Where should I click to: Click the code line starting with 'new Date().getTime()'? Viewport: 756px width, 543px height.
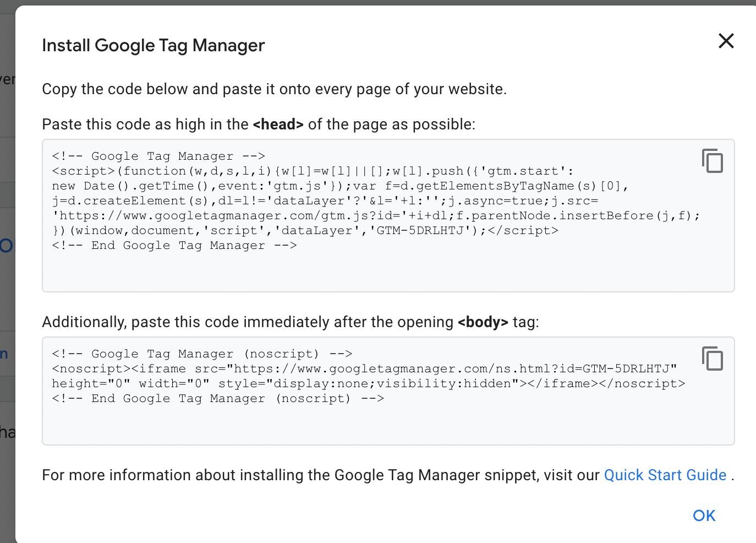pyautogui.click(x=340, y=186)
